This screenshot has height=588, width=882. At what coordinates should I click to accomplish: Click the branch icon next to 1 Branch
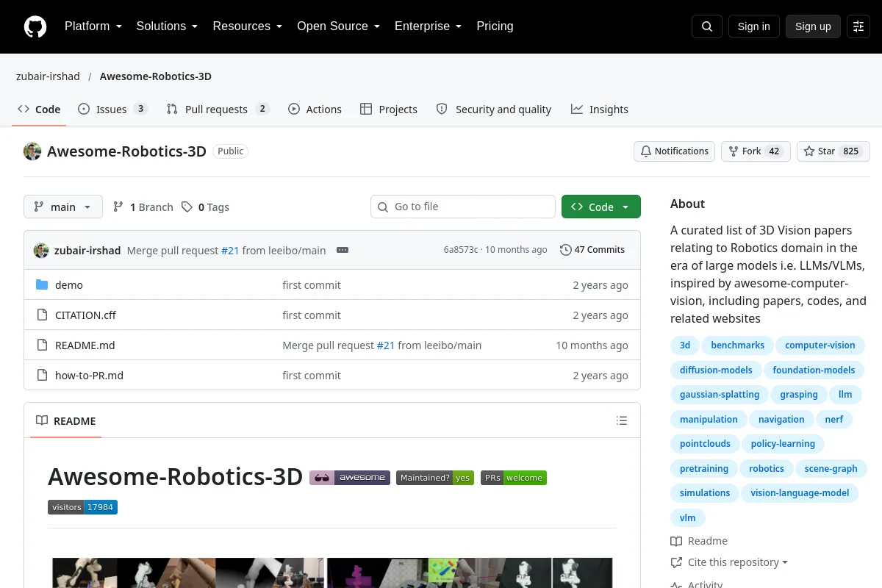point(118,207)
